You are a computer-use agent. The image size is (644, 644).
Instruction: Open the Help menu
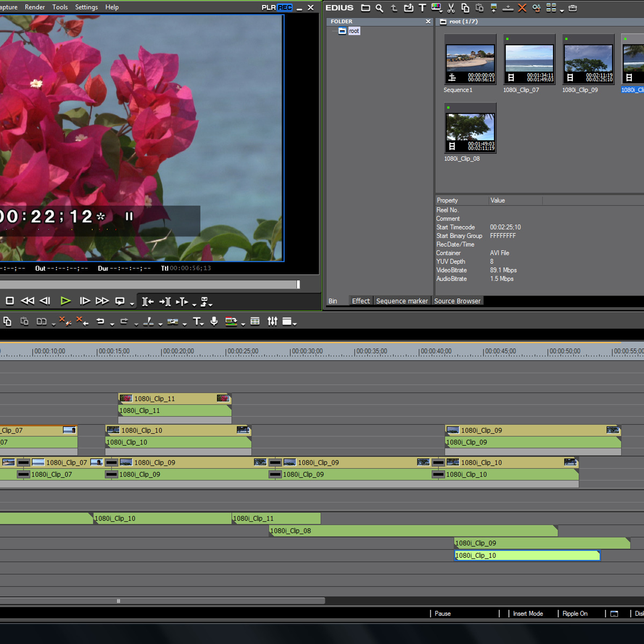tap(112, 7)
